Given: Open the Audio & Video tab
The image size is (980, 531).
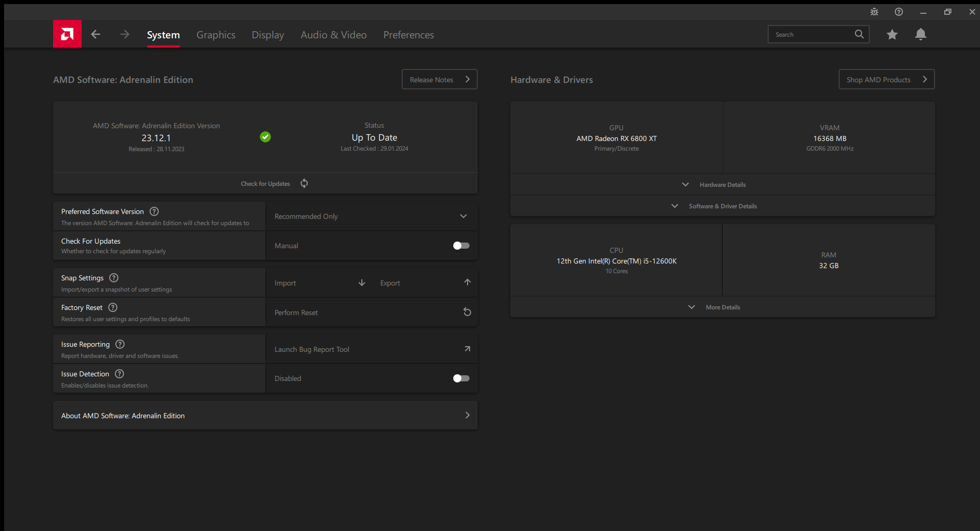Looking at the screenshot, I should point(333,35).
